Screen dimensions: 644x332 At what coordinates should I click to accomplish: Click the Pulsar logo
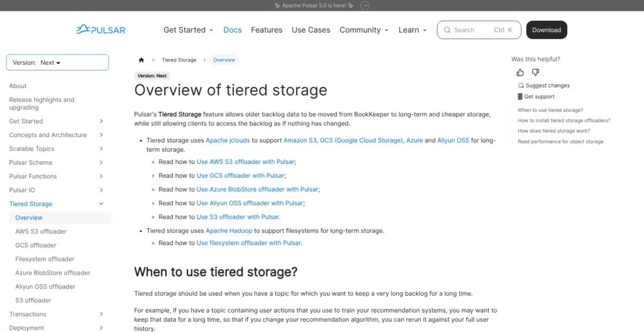(101, 30)
